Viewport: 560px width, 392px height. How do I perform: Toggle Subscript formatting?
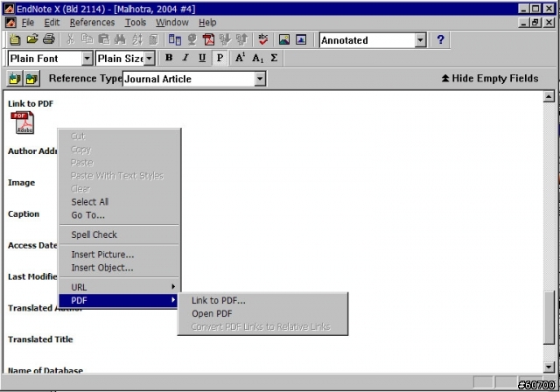click(257, 58)
